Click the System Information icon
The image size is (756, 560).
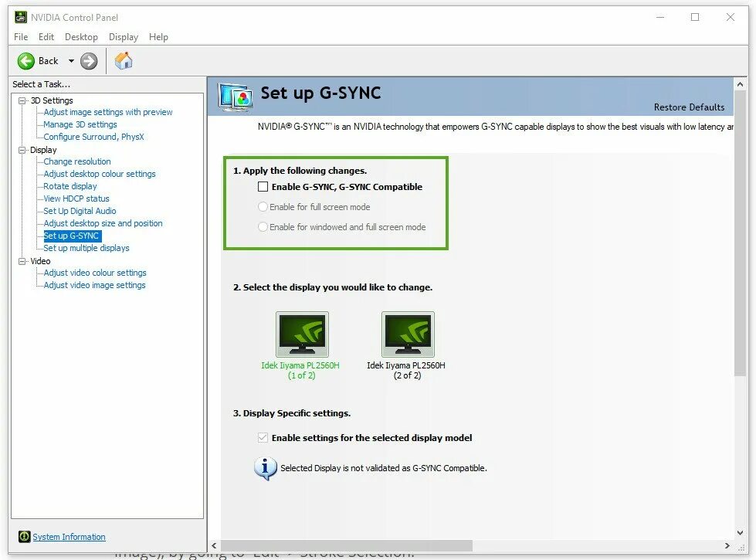point(24,536)
